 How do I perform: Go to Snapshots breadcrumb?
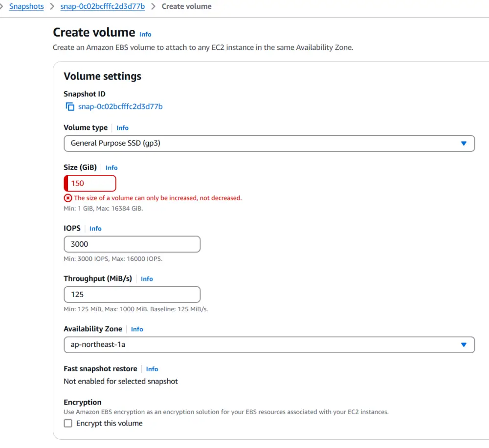[26, 6]
